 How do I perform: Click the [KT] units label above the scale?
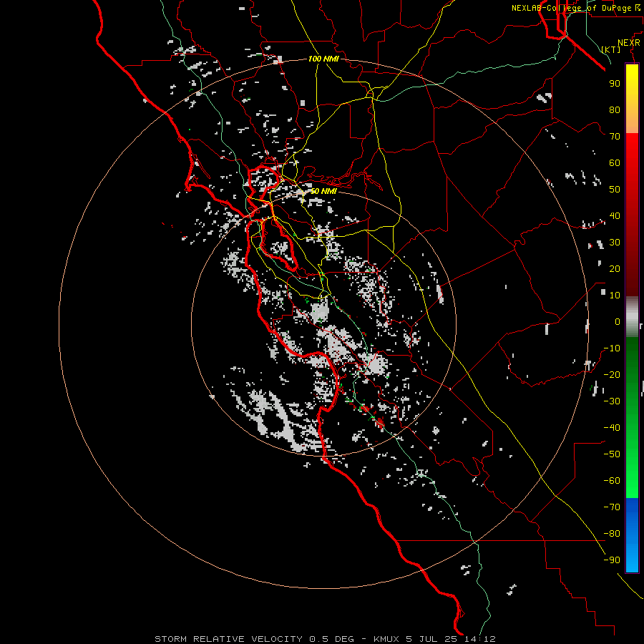pos(611,49)
